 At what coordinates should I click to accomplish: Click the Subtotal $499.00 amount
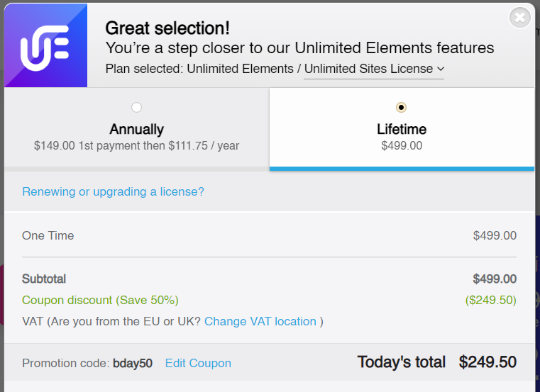pyautogui.click(x=495, y=279)
